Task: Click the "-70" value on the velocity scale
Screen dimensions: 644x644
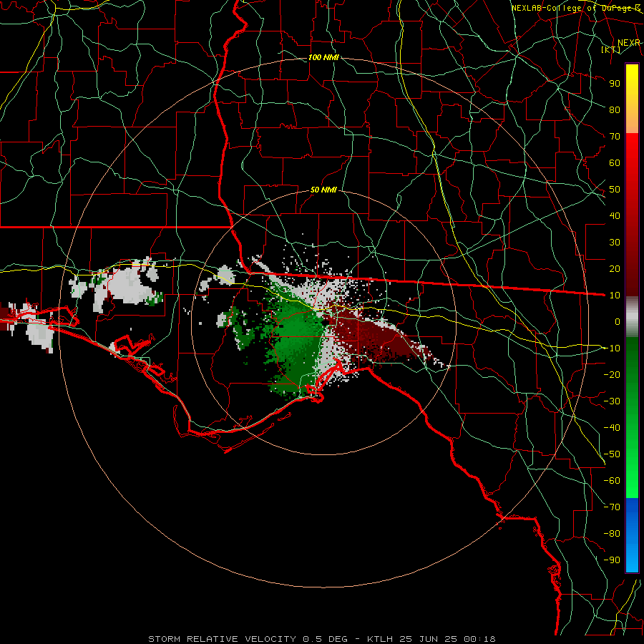Action: click(612, 507)
